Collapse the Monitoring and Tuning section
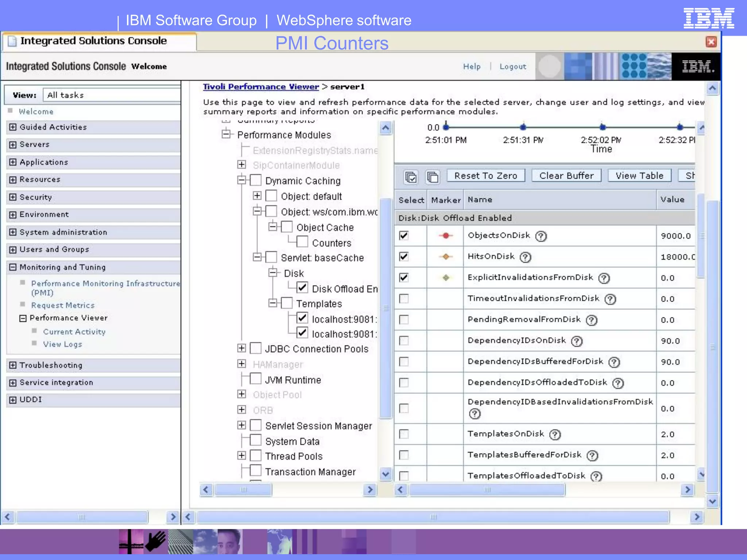The width and height of the screenshot is (747, 560). tap(13, 267)
